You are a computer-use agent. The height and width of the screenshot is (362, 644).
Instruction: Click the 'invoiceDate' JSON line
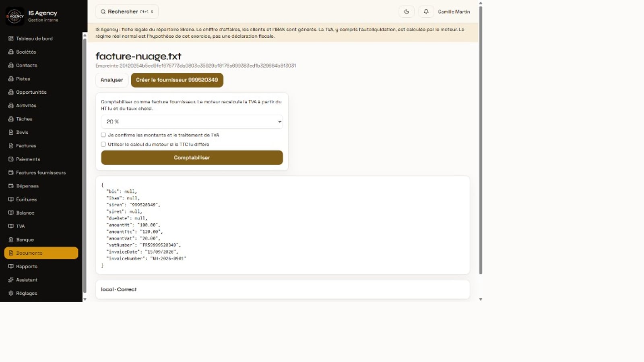142,252
